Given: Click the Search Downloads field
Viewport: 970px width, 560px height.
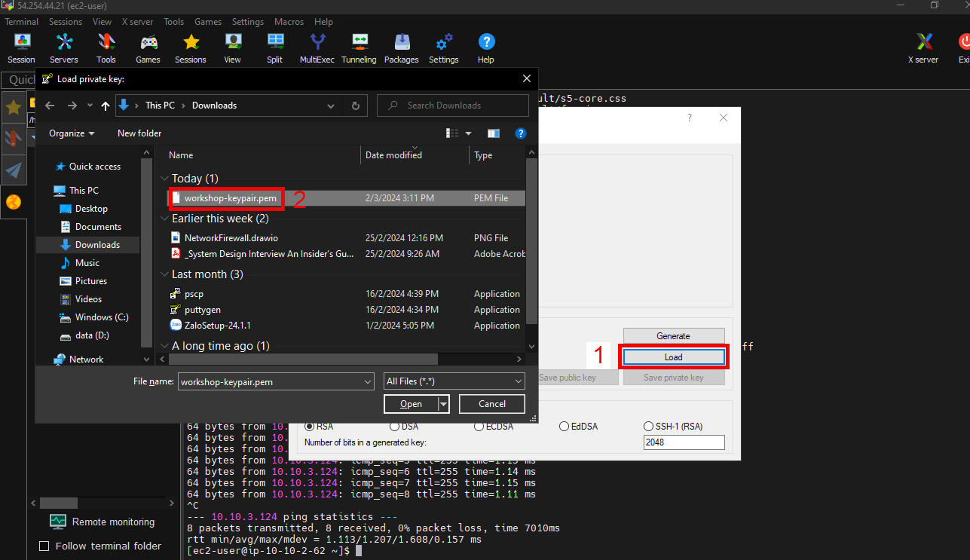Looking at the screenshot, I should 453,106.
